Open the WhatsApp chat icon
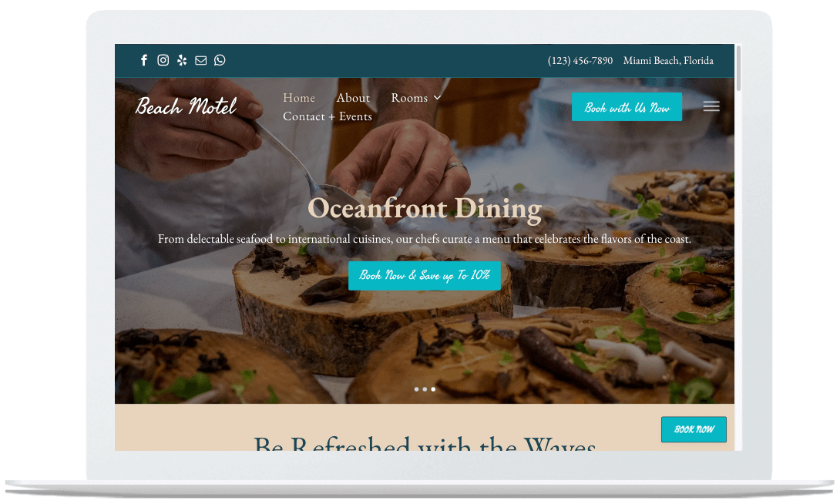The image size is (840, 504). (220, 60)
